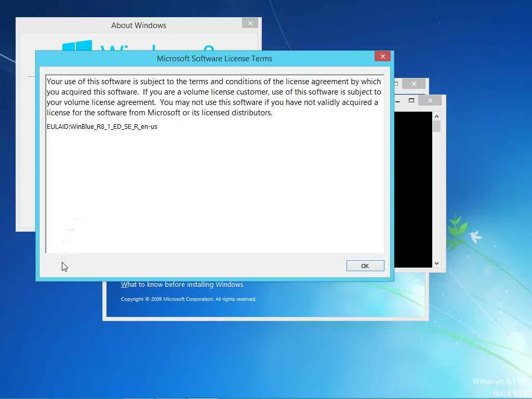Minimize the black console window

pyautogui.click(x=397, y=101)
